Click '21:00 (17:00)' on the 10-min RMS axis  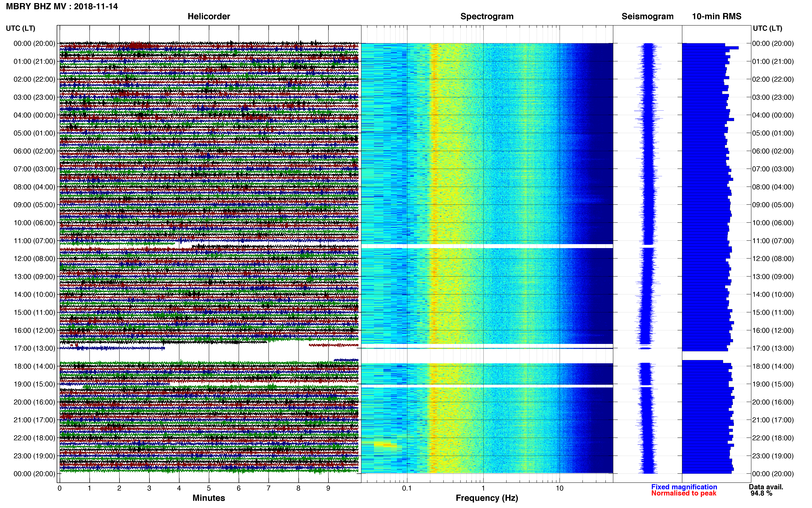pos(773,420)
